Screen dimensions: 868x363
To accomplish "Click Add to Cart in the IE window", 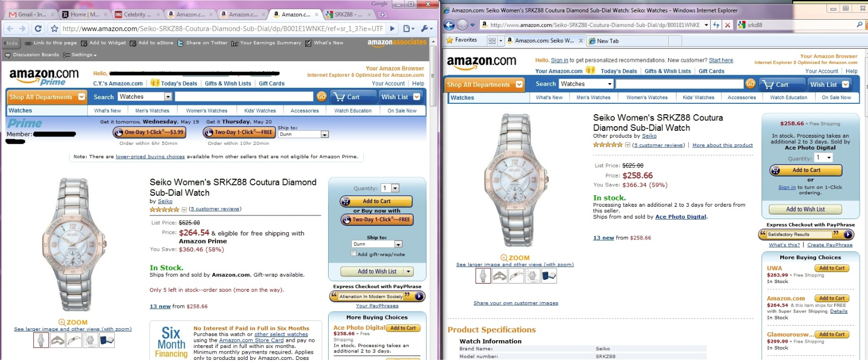I will pyautogui.click(x=806, y=170).
